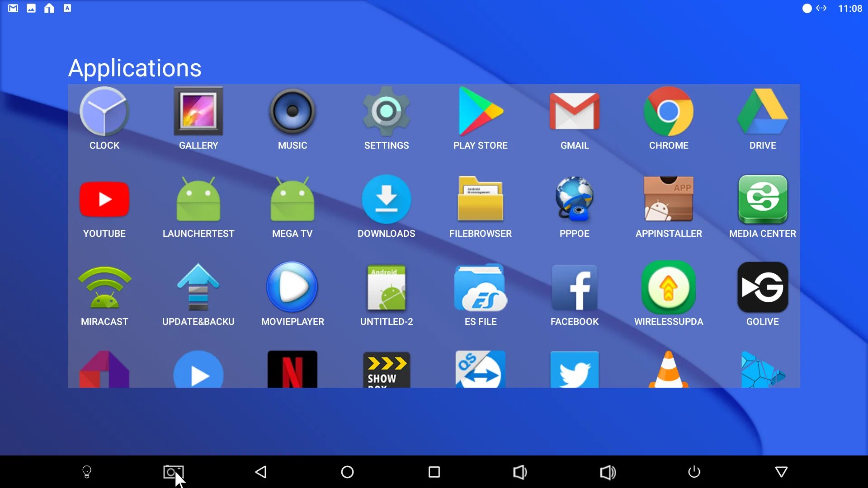The image size is (868, 488).
Task: Select the screenshot tool icon
Action: [174, 471]
